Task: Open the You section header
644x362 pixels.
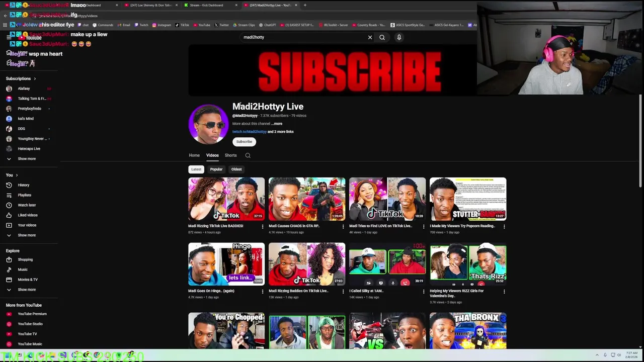Action: click(12, 175)
